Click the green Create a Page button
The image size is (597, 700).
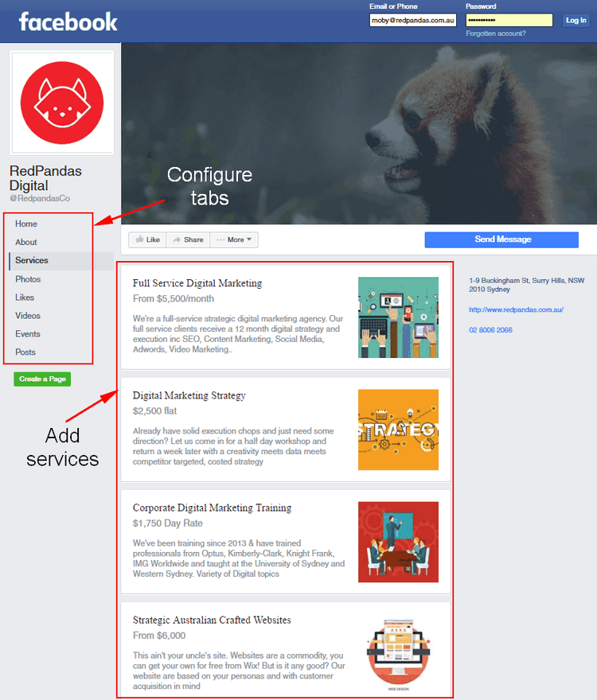pyautogui.click(x=42, y=379)
